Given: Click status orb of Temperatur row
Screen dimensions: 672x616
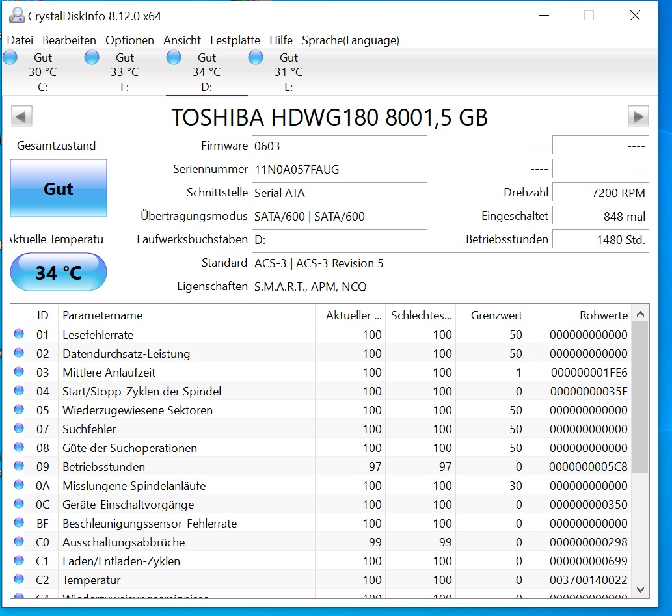Looking at the screenshot, I should point(19,579).
